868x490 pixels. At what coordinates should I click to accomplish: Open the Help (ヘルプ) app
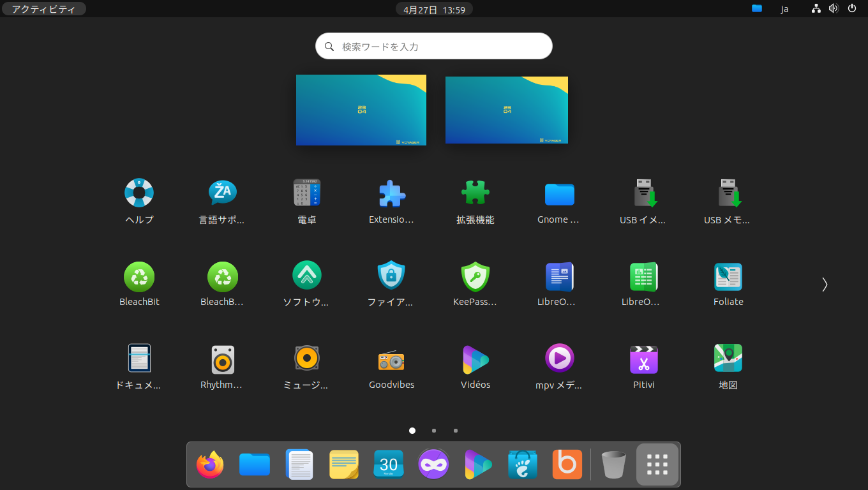[x=139, y=193]
